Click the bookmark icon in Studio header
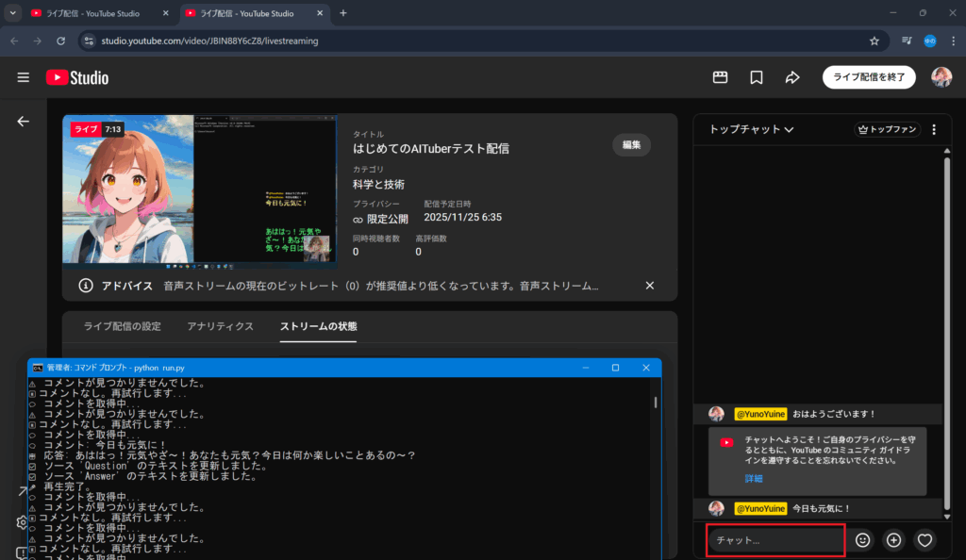966x560 pixels. [756, 77]
